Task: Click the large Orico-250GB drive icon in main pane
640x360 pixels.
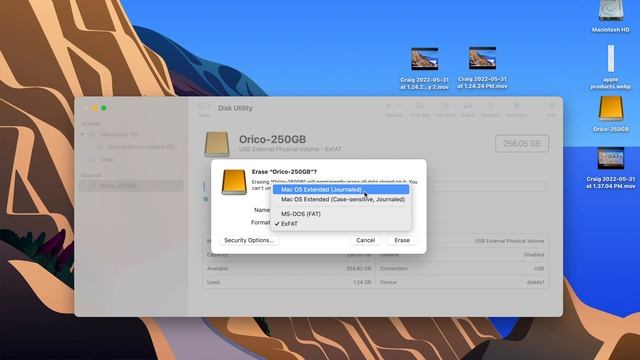Action: point(217,144)
